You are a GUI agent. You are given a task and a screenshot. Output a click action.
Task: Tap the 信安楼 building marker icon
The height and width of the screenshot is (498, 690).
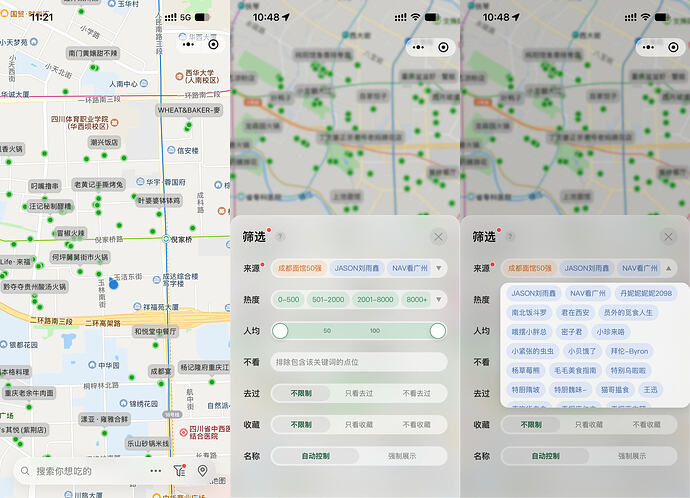coord(171,150)
